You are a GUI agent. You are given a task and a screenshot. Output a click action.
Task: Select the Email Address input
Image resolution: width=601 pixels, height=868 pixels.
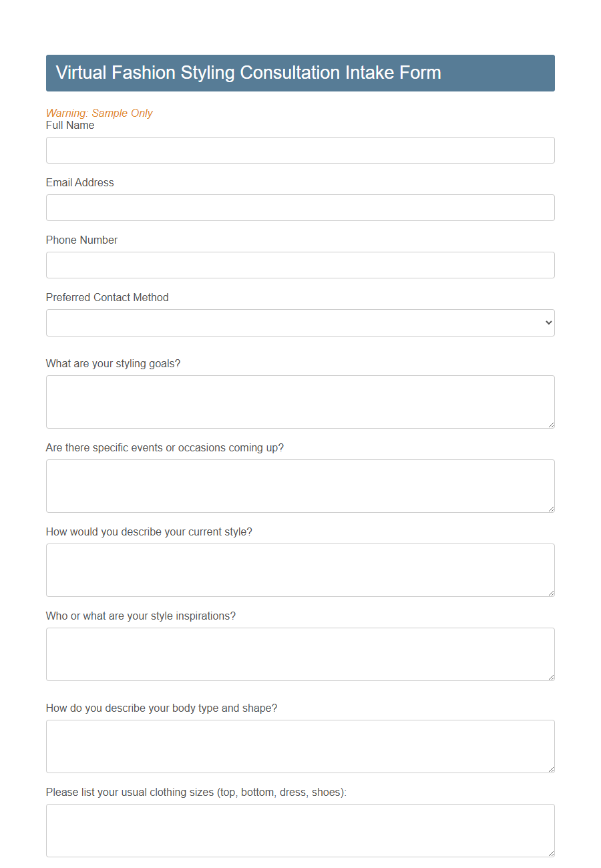pos(300,207)
